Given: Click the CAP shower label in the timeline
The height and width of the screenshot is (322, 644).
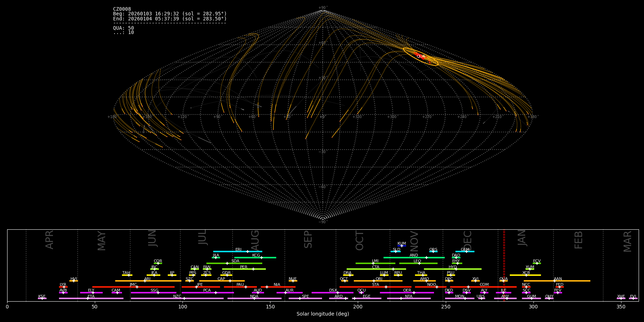Looking at the screenshot, I should [221, 279].
